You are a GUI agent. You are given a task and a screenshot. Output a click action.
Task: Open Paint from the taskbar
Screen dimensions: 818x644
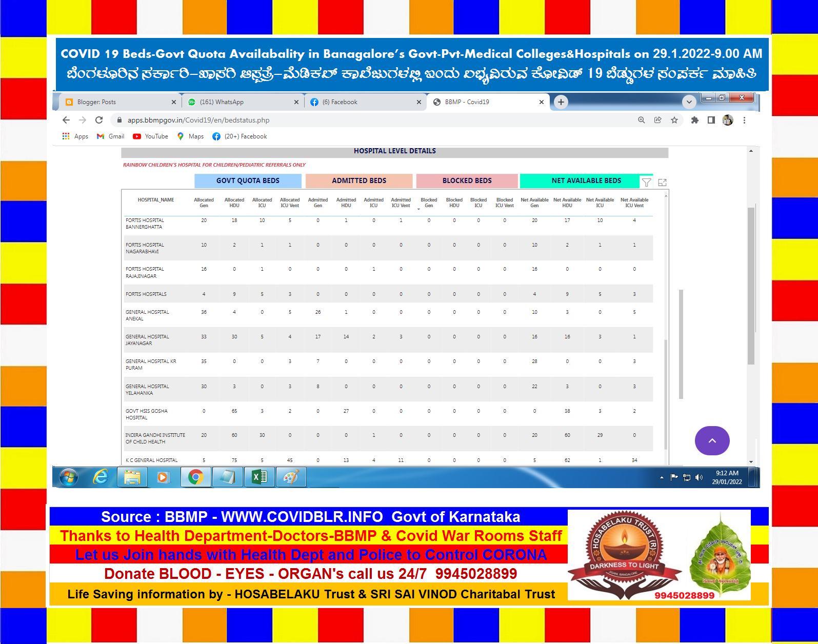(291, 477)
